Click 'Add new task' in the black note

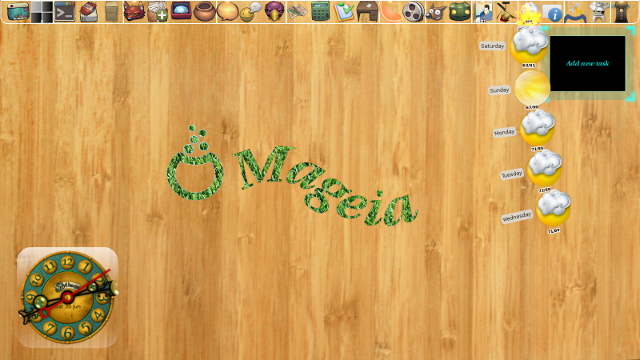pos(587,63)
